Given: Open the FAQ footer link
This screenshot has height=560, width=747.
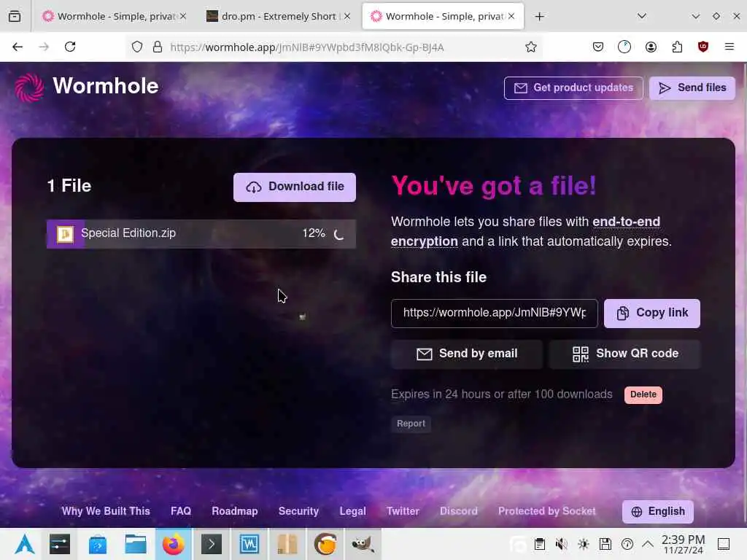Looking at the screenshot, I should click(x=181, y=511).
